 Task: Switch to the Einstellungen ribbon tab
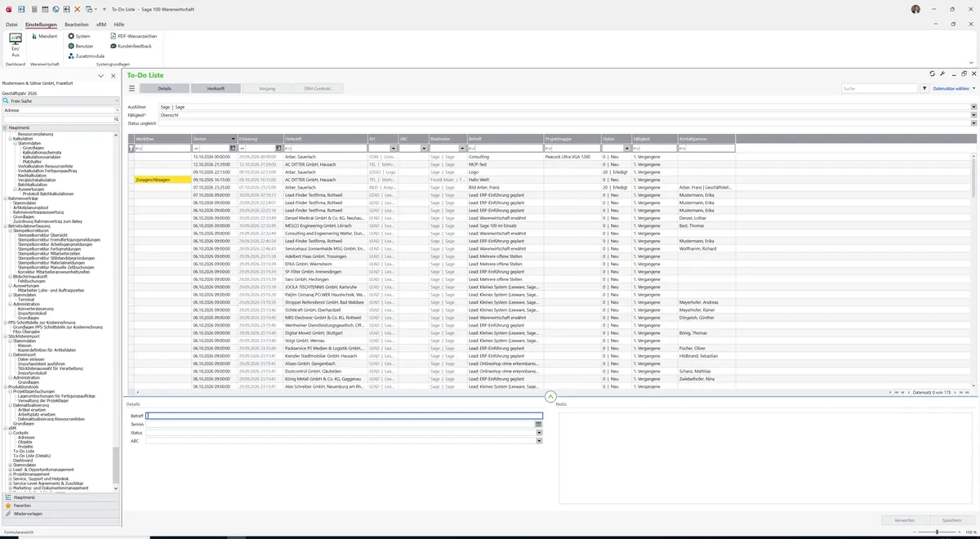[x=41, y=25]
